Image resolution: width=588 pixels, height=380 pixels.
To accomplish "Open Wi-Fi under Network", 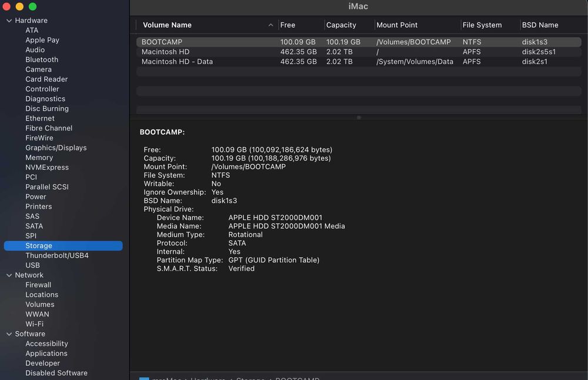I will tap(34, 324).
